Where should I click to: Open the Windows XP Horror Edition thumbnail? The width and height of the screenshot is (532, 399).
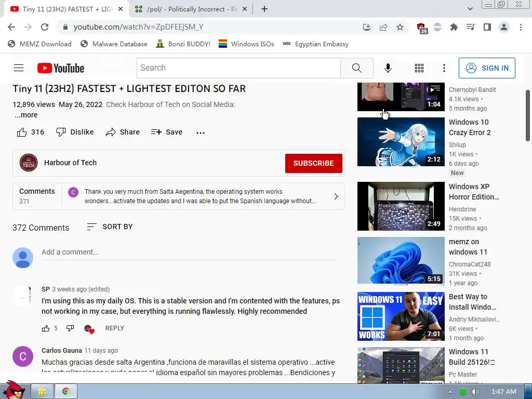pos(401,206)
